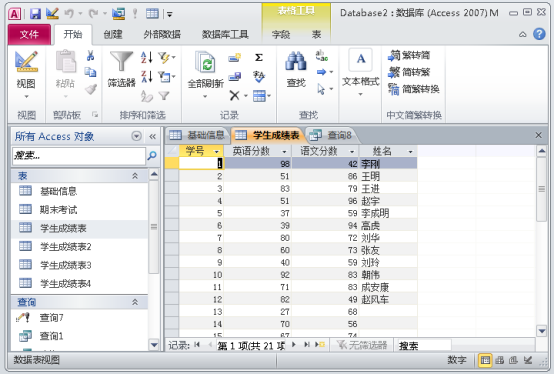The width and height of the screenshot is (554, 374).
Task: Click 繁转简 traditional to simplified button
Action: (409, 55)
